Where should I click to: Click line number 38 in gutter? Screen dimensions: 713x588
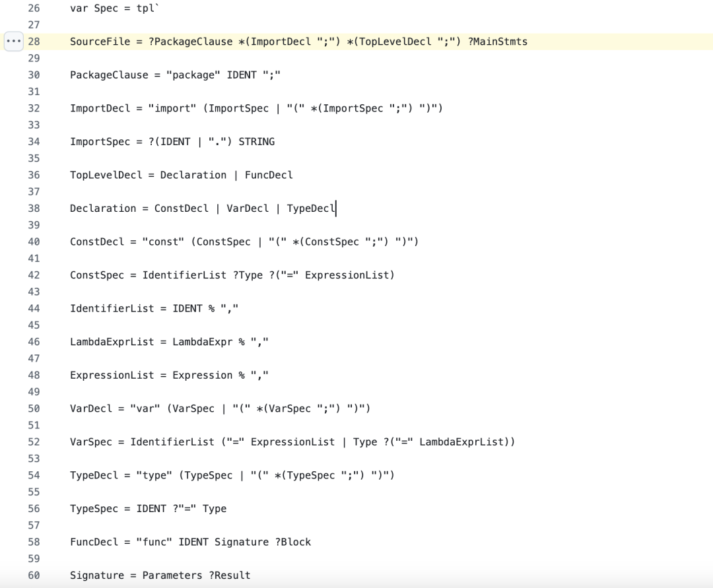[x=34, y=208]
